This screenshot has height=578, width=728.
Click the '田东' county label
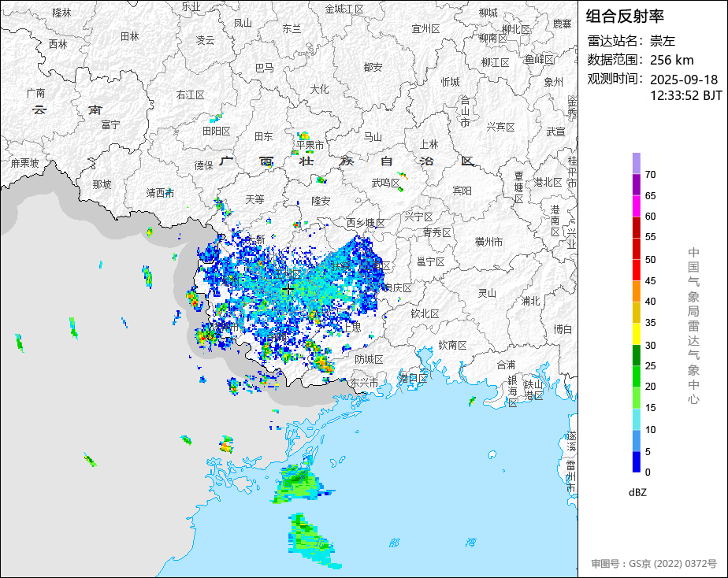pos(264,136)
